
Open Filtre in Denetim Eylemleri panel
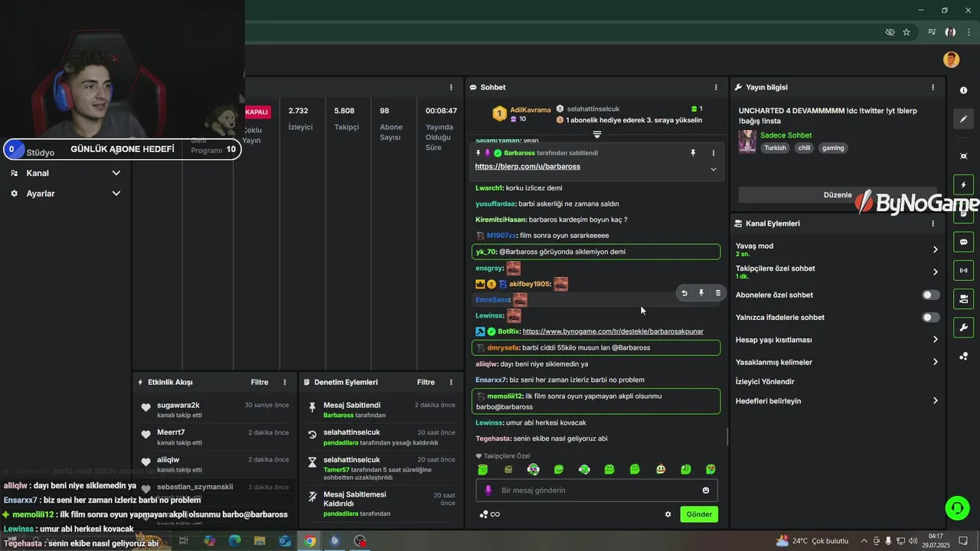pos(426,382)
